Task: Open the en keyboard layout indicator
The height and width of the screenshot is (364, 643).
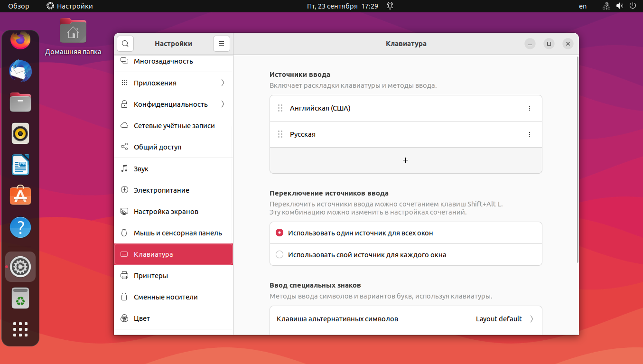Action: tap(583, 6)
